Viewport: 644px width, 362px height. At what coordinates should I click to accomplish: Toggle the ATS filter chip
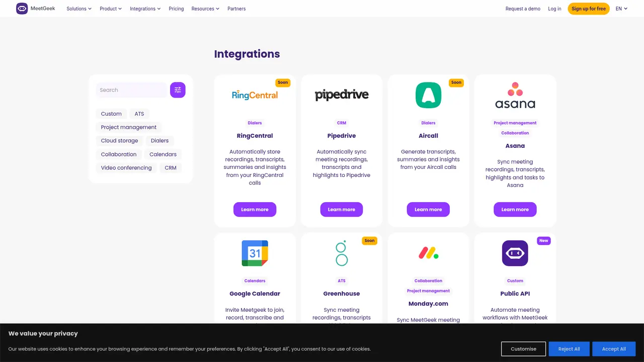pyautogui.click(x=139, y=114)
